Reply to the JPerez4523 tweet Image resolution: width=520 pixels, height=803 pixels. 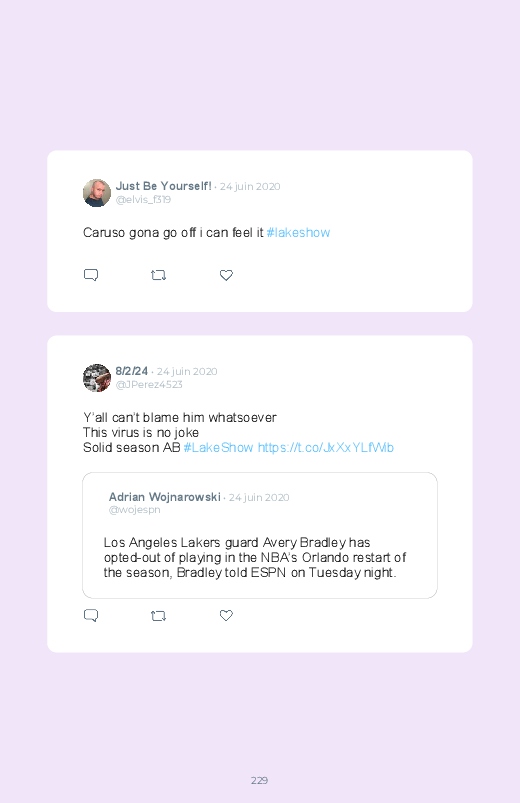[x=91, y=615]
